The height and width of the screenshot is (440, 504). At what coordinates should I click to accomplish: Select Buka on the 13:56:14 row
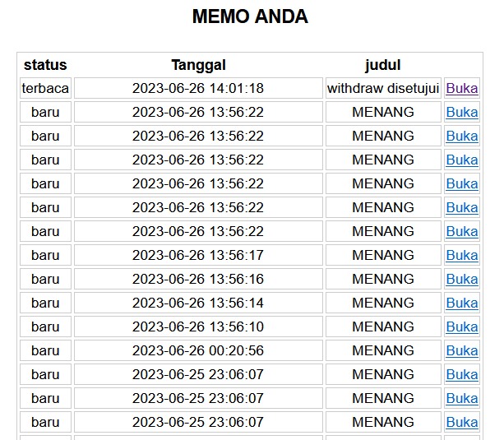461,303
